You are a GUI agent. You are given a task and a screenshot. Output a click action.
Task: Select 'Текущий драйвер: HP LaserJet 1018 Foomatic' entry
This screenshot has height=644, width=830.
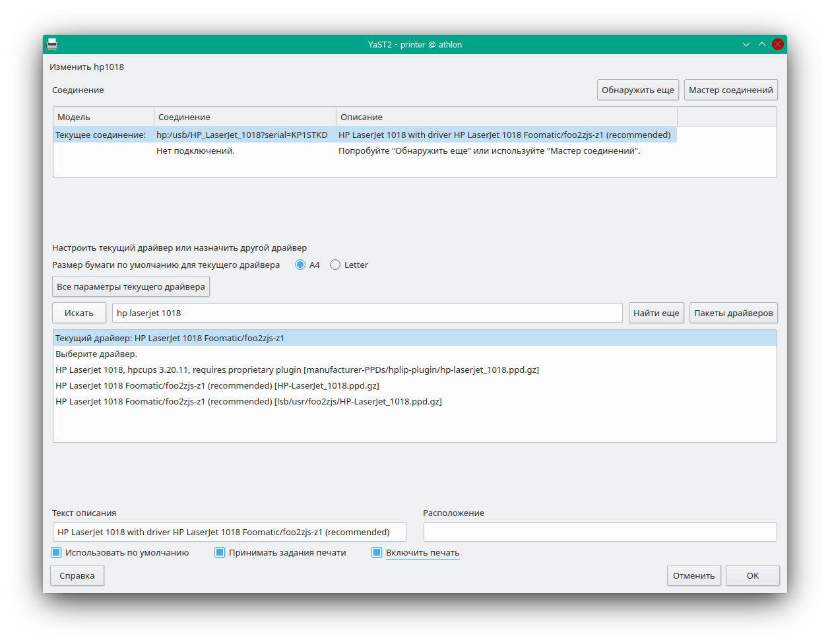(415, 338)
